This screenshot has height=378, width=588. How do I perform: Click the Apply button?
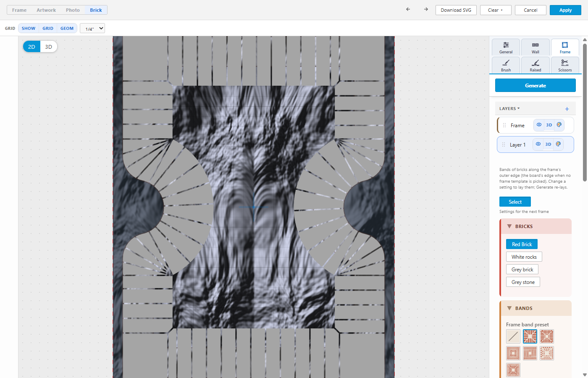(565, 10)
